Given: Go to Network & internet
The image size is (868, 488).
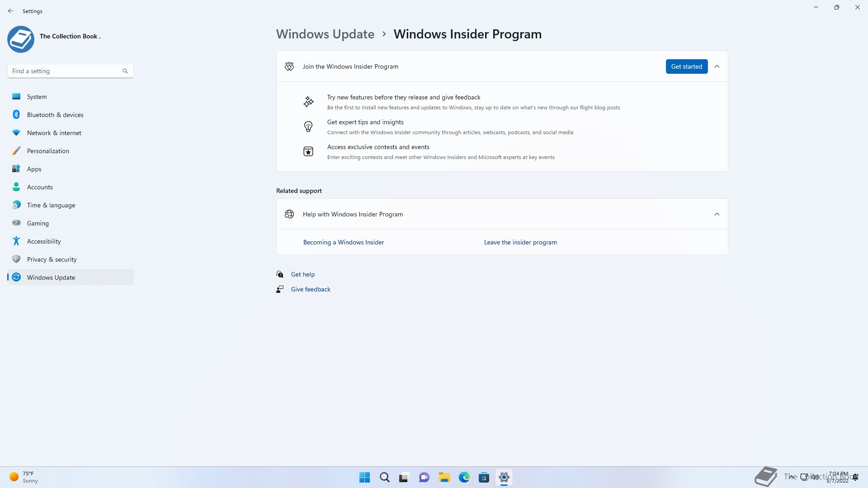Looking at the screenshot, I should click(x=71, y=133).
